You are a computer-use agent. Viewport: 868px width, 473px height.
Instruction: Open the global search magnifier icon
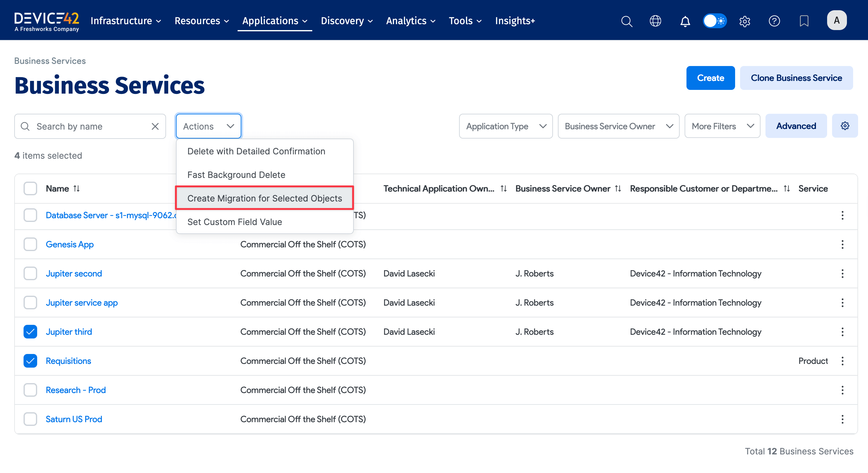pos(626,21)
